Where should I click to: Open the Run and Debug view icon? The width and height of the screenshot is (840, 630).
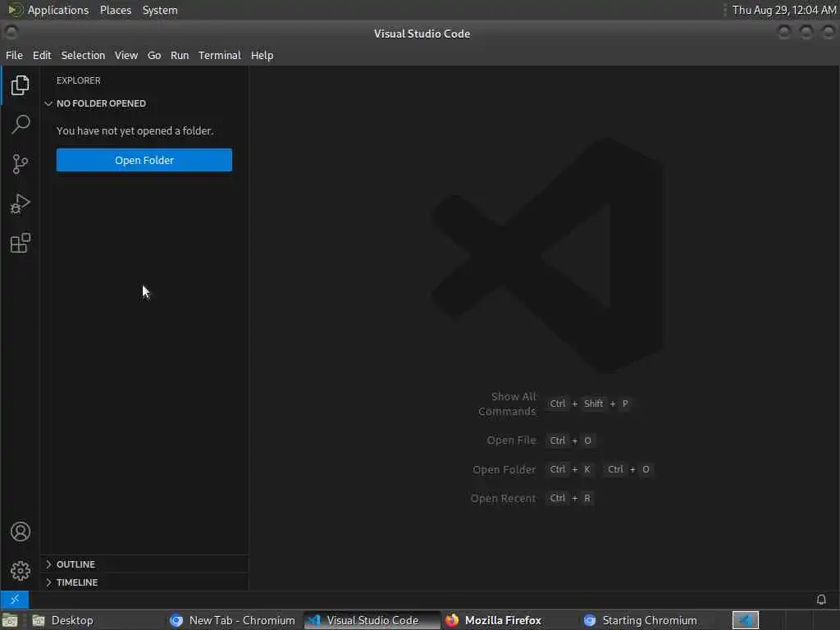(21, 203)
